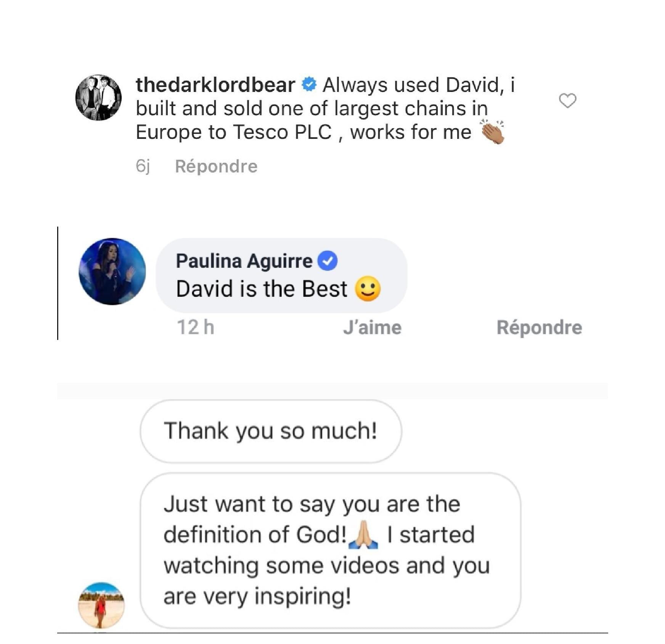Click the thedarklordbear username
The width and height of the screenshot is (665, 644).
pos(215,85)
